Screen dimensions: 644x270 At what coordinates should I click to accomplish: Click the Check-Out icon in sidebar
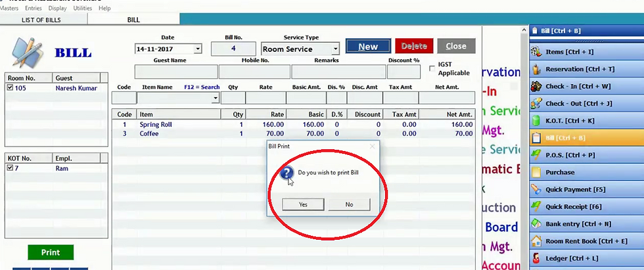pos(536,104)
